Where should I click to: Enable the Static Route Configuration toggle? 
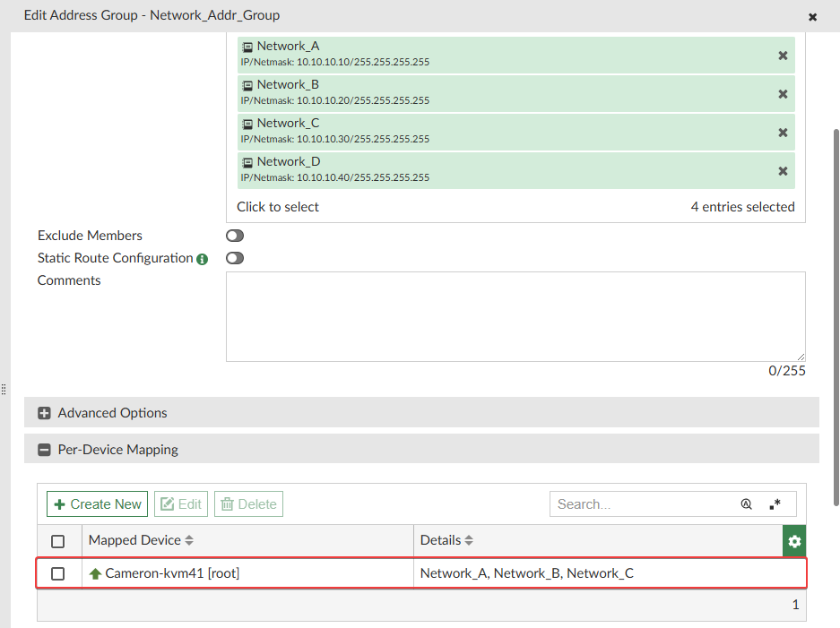[x=235, y=258]
